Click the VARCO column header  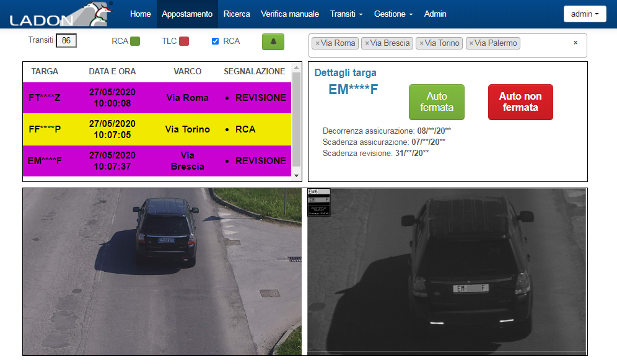[x=187, y=72]
